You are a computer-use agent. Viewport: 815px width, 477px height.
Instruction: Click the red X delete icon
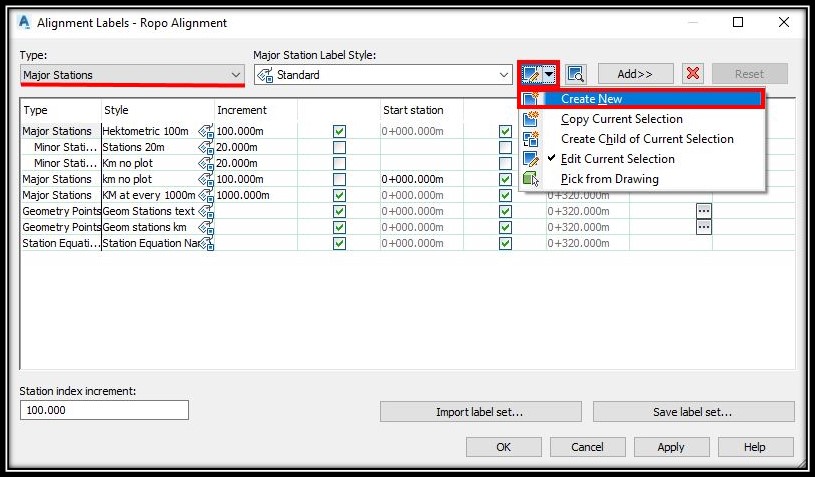(693, 74)
